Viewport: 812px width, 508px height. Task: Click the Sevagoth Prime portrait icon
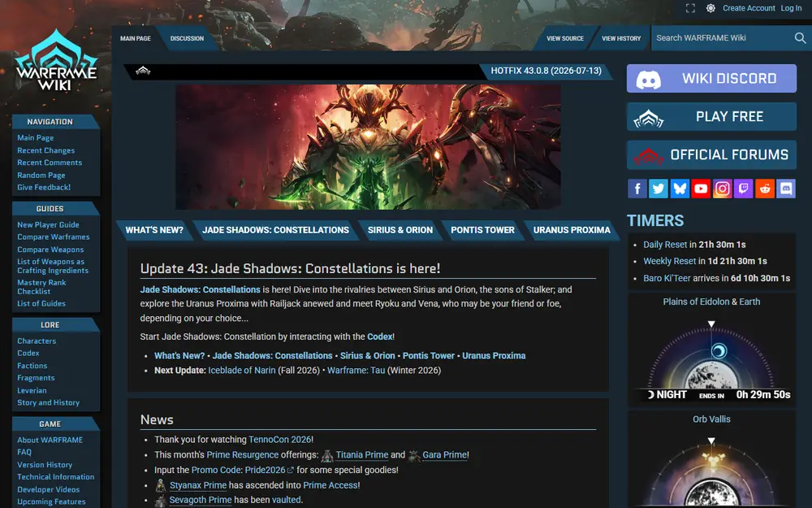tap(161, 501)
